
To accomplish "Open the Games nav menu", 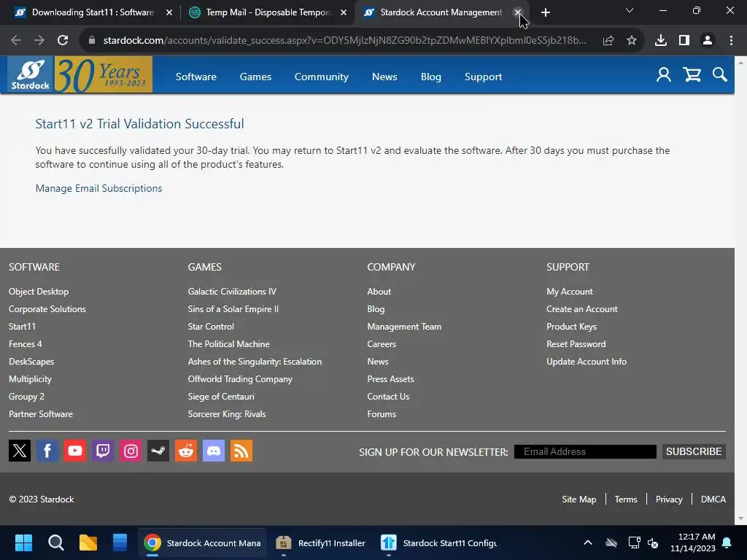I will tap(255, 77).
